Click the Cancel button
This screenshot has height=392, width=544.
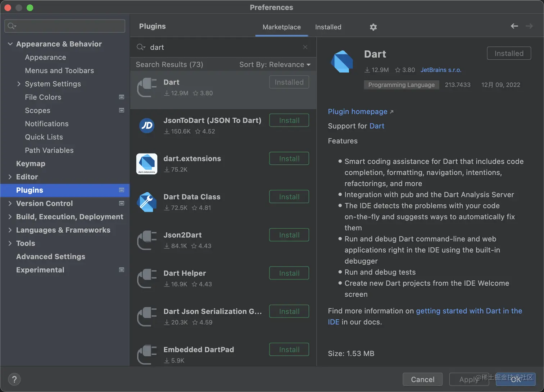[422, 379]
